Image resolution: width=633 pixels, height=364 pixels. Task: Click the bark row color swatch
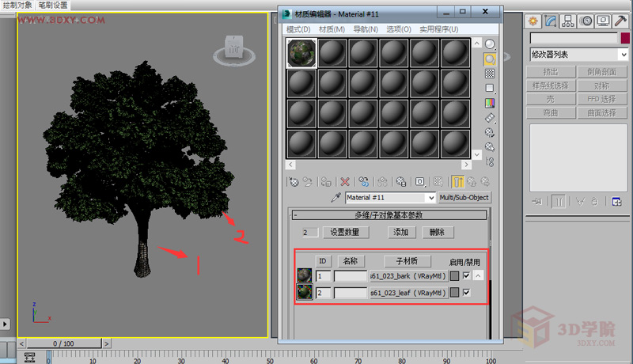pos(454,276)
